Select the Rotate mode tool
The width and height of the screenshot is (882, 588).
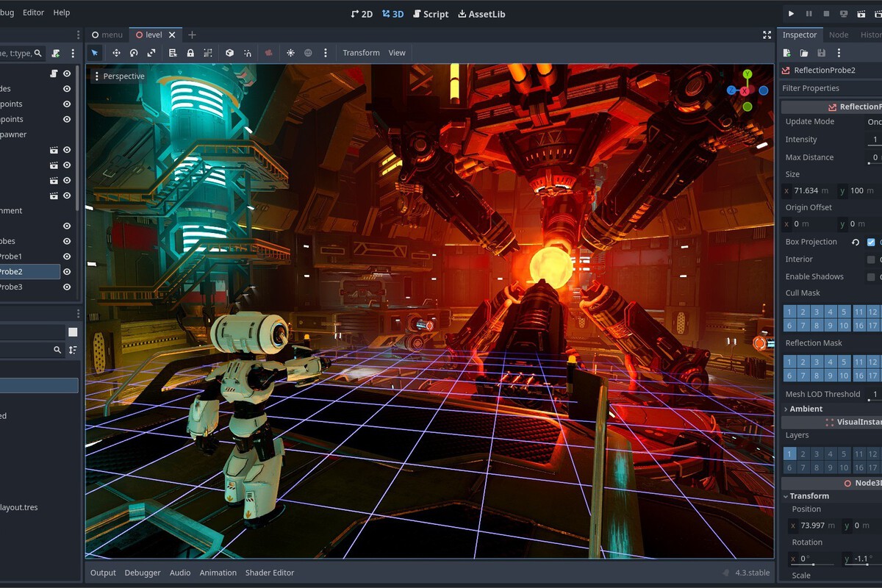coord(134,53)
